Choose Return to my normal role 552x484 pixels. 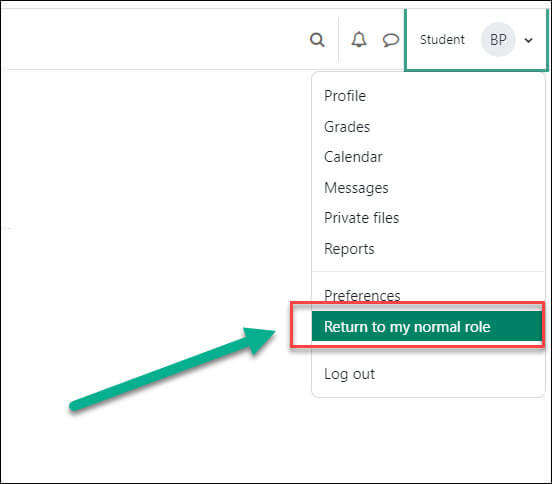click(x=427, y=326)
